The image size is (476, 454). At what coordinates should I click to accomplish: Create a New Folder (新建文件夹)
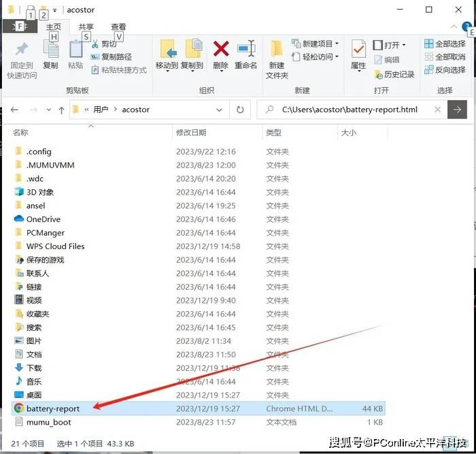coord(277,59)
